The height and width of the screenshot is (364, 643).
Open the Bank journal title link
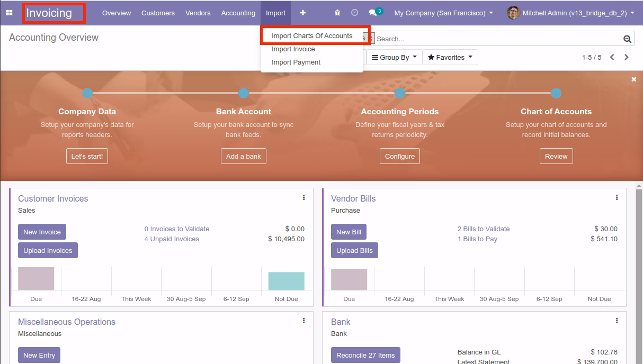pyautogui.click(x=341, y=322)
